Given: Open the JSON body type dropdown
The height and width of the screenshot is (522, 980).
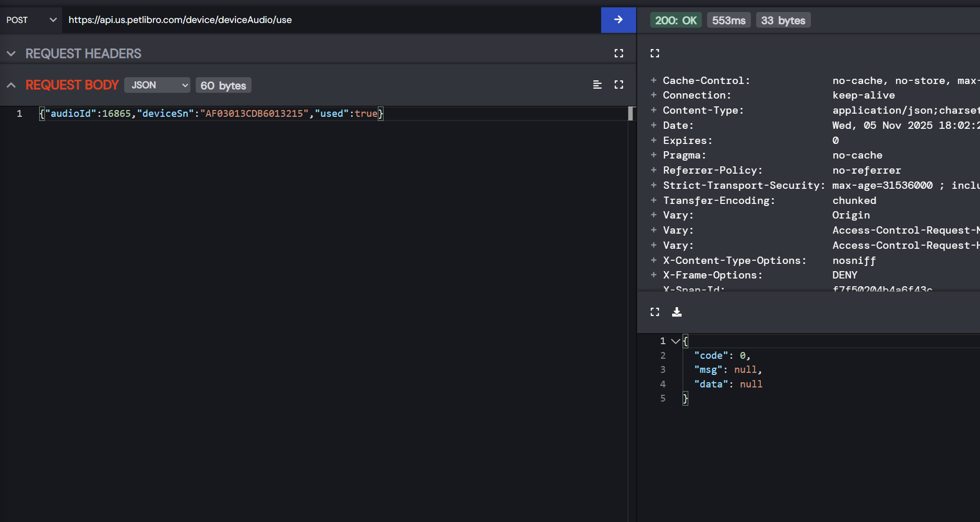Looking at the screenshot, I should click(157, 84).
